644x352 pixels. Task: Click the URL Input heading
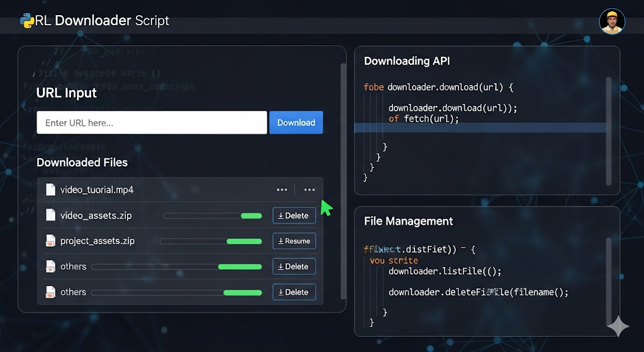tap(67, 93)
